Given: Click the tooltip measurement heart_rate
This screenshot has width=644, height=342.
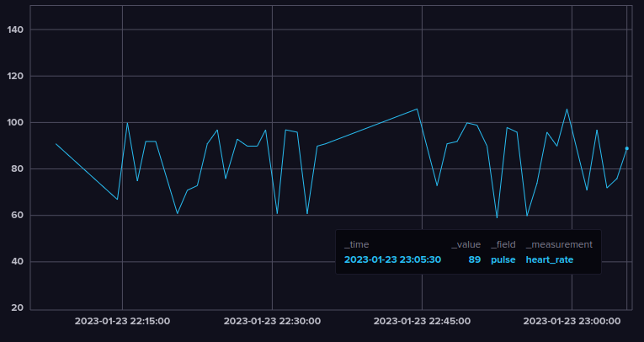Looking at the screenshot, I should pyautogui.click(x=550, y=259).
